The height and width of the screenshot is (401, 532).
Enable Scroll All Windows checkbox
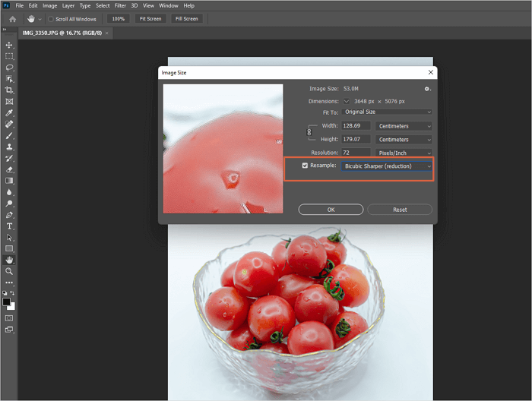pos(51,19)
